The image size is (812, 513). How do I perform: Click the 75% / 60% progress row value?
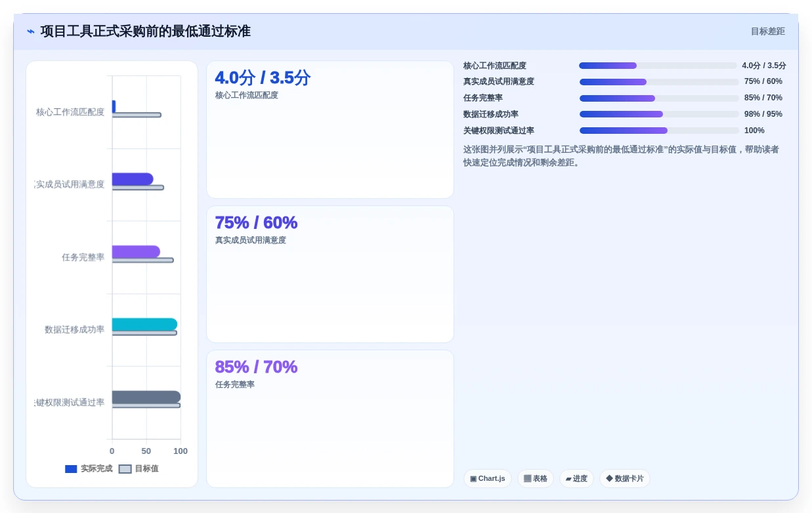tap(763, 81)
